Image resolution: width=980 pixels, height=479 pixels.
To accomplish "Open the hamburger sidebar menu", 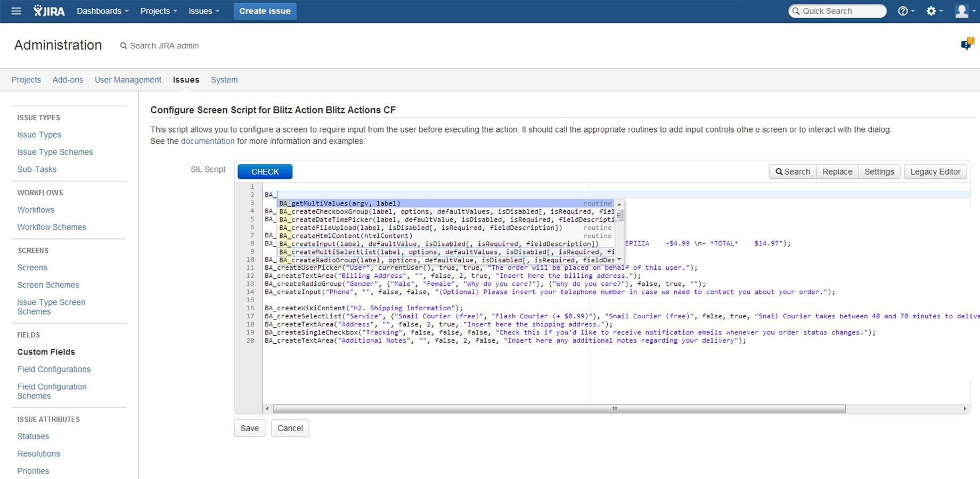I will coord(16,11).
